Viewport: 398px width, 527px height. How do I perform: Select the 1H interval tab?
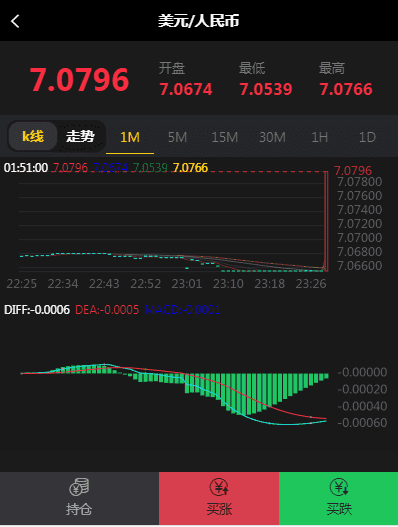point(320,137)
